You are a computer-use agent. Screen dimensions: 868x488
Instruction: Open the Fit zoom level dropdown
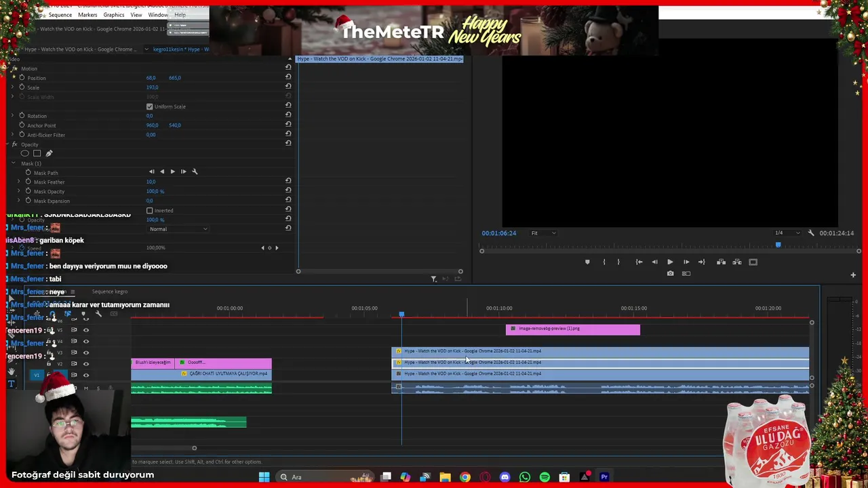543,232
